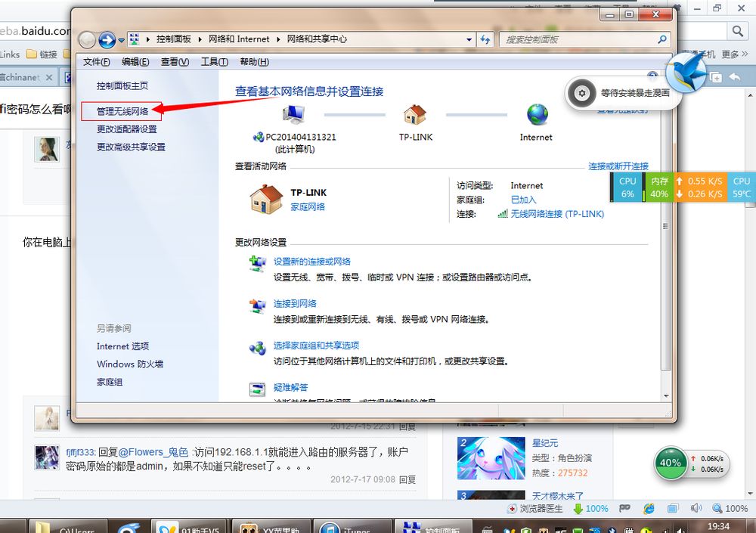
Task: Open the 星纪元 title link
Action: coord(545,443)
